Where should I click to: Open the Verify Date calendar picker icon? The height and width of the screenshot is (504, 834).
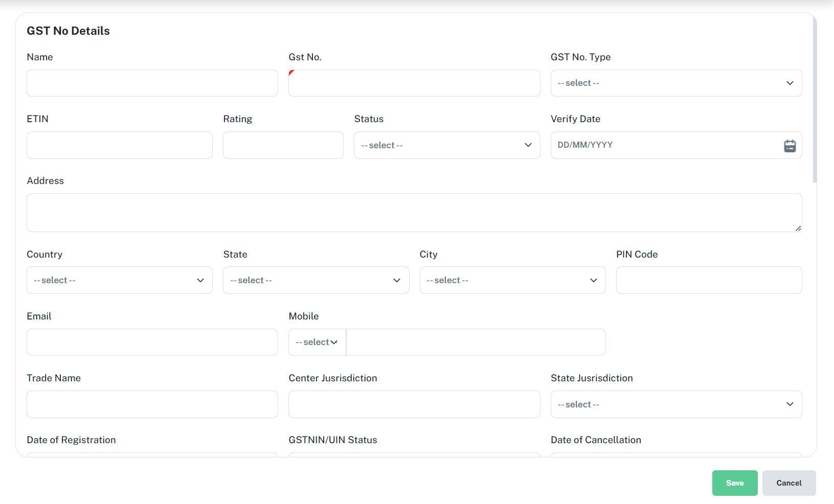790,146
